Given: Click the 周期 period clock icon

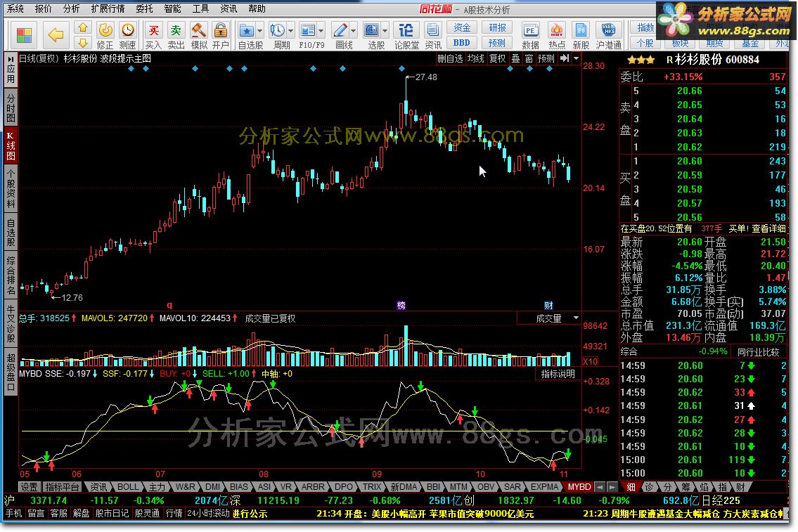Looking at the screenshot, I should (277, 31).
